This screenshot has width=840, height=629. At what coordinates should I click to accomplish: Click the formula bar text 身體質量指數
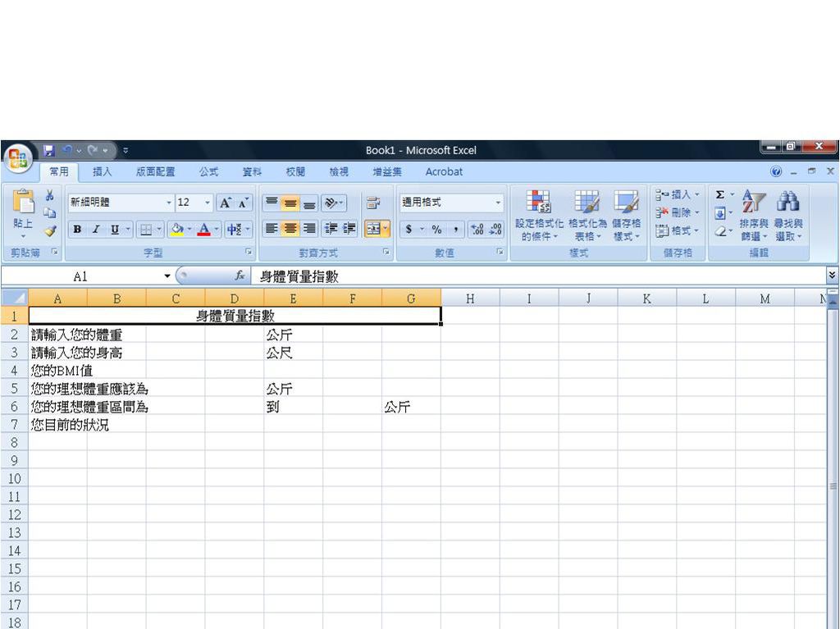(299, 276)
